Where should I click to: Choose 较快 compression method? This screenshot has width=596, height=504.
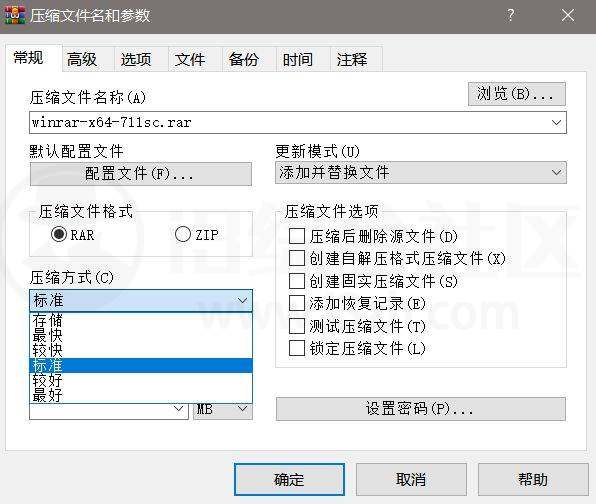point(141,350)
